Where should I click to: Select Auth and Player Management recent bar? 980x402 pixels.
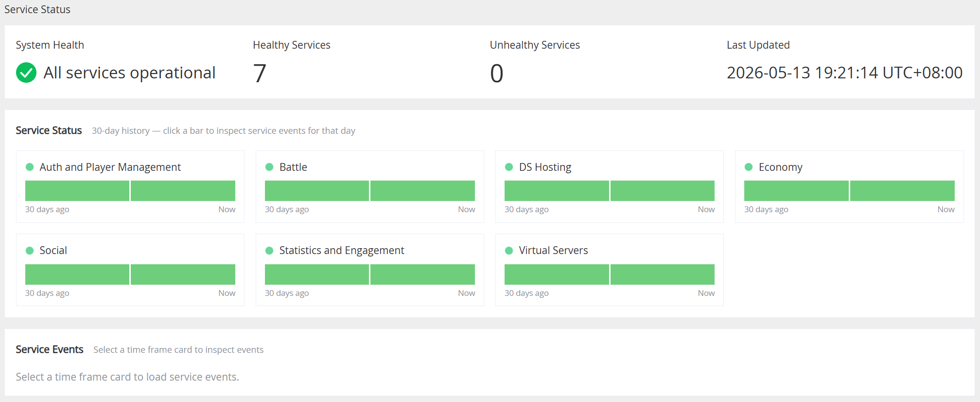click(183, 191)
